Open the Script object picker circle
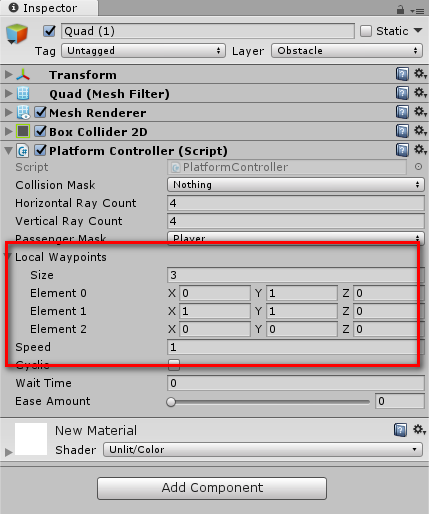The width and height of the screenshot is (429, 514). click(x=418, y=167)
